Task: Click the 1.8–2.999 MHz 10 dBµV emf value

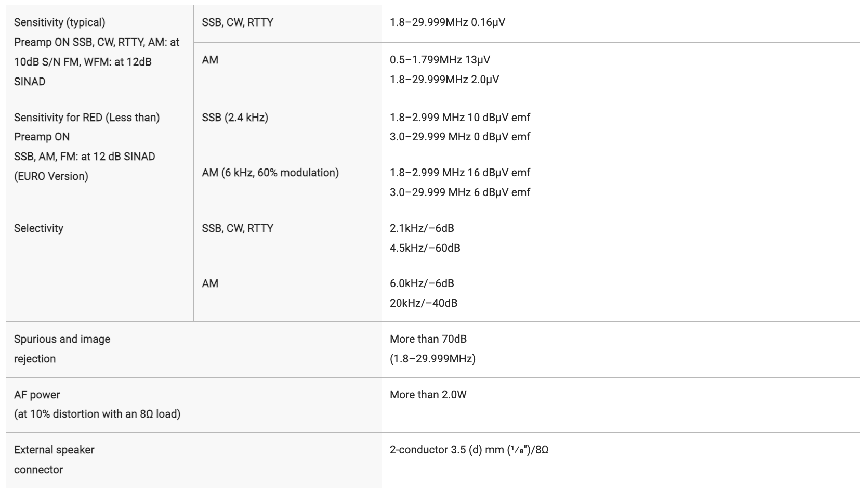Action: point(460,118)
